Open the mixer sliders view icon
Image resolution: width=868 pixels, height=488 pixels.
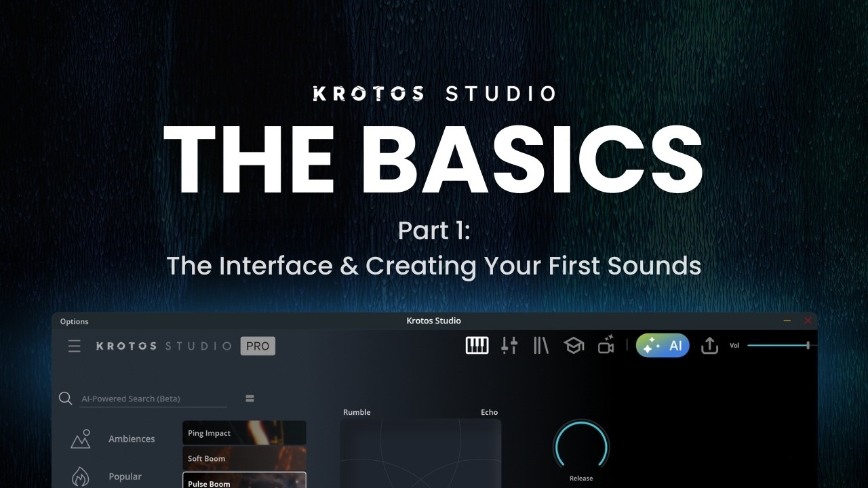point(509,346)
